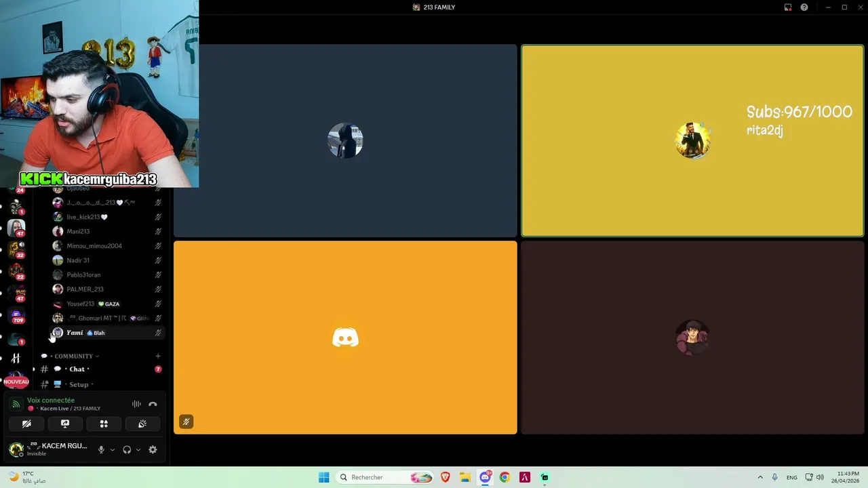Focus the orange tile with Discord logo
This screenshot has width=868, height=488.
(x=345, y=338)
